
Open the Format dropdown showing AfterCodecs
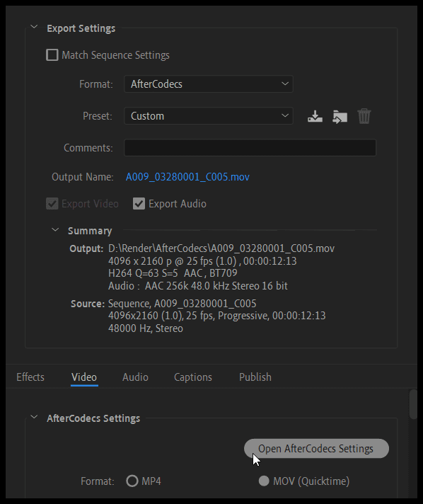[x=209, y=84]
